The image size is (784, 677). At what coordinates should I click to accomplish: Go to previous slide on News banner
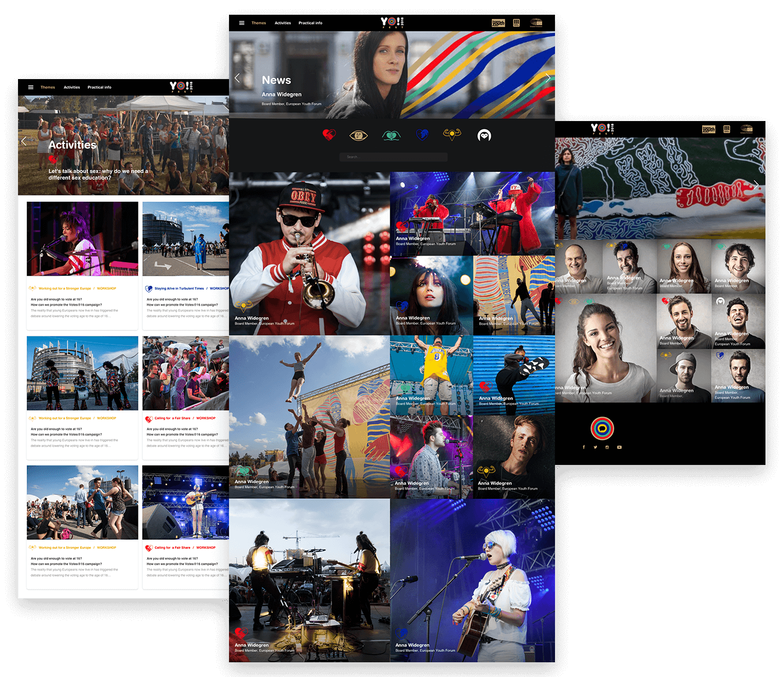[x=237, y=78]
